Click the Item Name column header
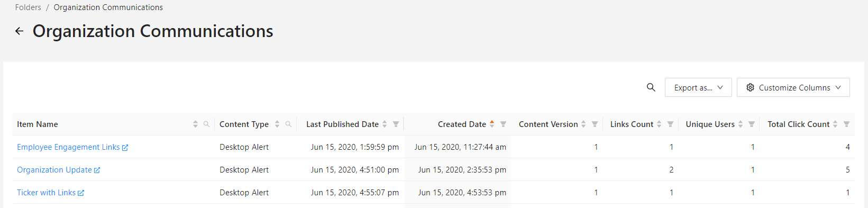 [x=38, y=124]
